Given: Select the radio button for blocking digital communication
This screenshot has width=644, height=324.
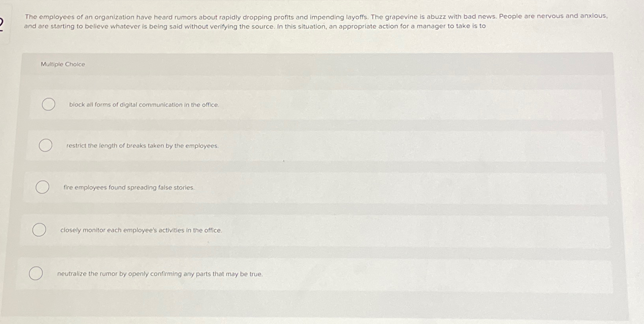Looking at the screenshot, I should [x=48, y=104].
